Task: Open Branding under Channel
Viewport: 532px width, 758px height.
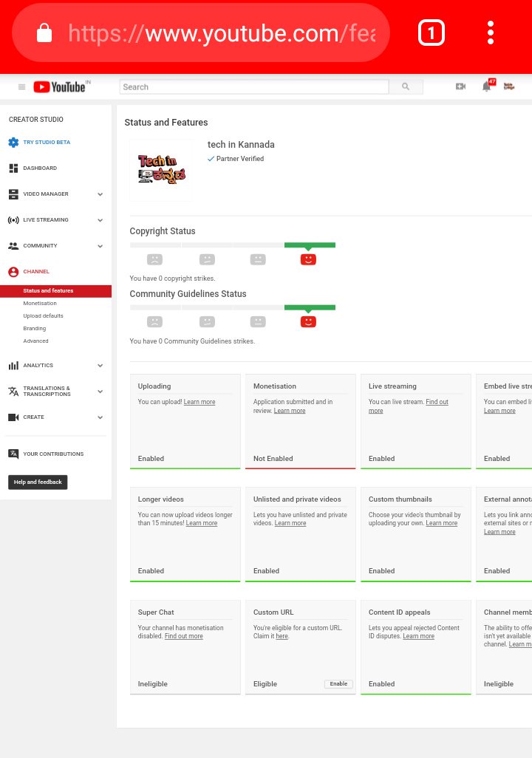Action: (34, 329)
